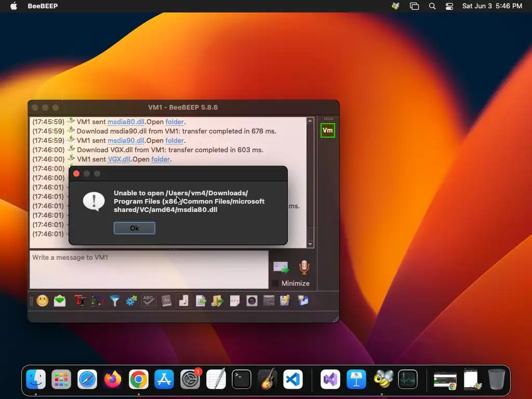Open the msdia80.dll file link

point(126,122)
